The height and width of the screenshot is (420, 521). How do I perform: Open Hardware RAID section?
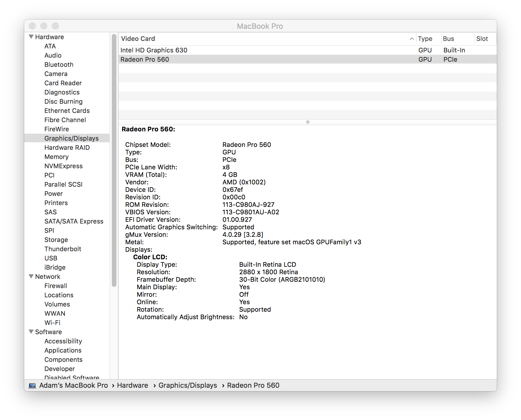67,147
